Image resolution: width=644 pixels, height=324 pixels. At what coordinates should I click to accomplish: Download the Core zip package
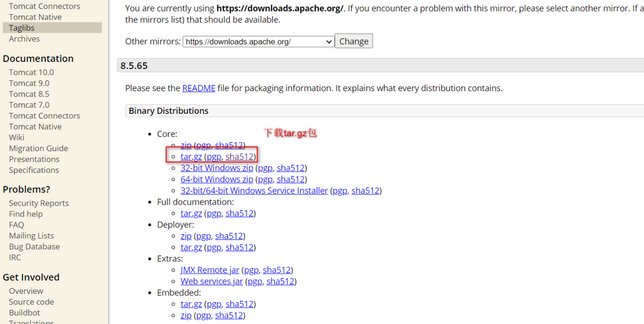coord(186,146)
